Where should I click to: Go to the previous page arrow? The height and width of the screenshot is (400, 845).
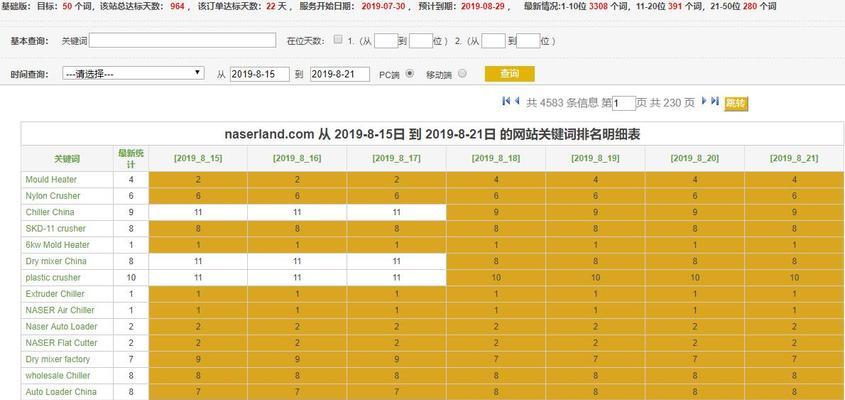click(x=517, y=101)
